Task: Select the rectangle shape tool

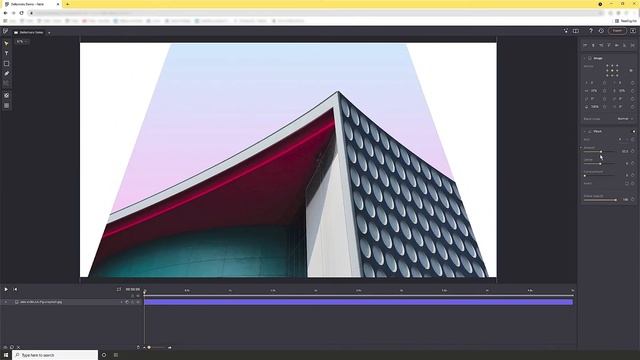Action: point(6,64)
